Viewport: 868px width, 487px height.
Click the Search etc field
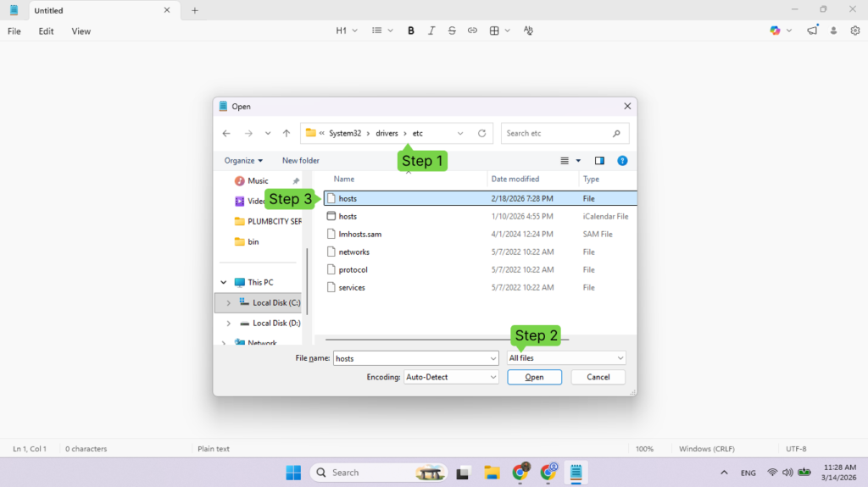556,133
